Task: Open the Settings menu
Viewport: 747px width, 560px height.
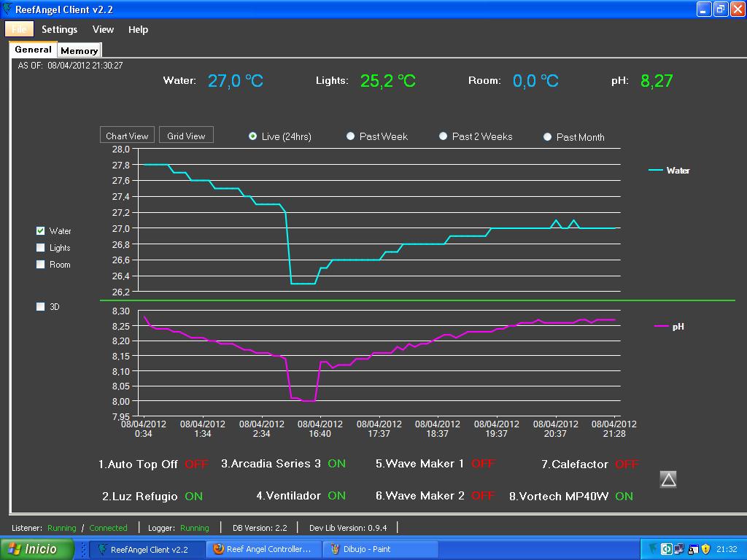Action: point(60,29)
